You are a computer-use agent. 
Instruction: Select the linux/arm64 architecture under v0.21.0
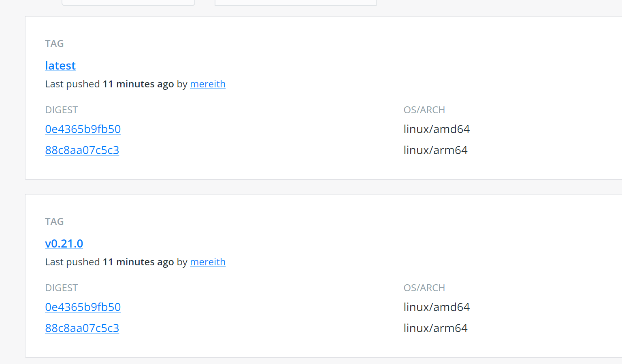pos(435,328)
